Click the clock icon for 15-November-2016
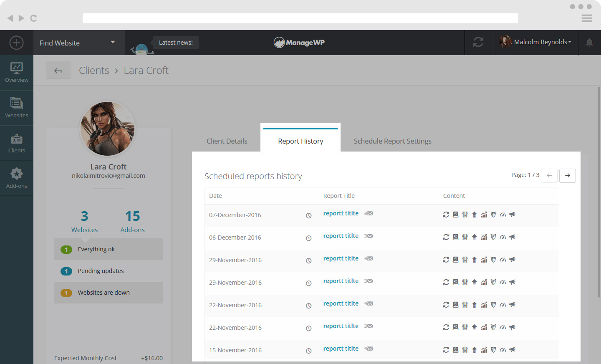 pos(309,351)
